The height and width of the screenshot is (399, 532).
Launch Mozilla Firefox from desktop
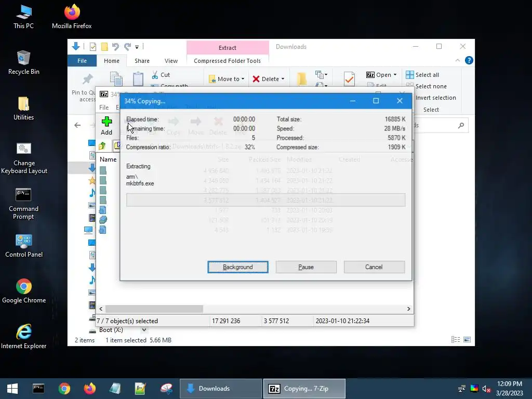coord(72,17)
